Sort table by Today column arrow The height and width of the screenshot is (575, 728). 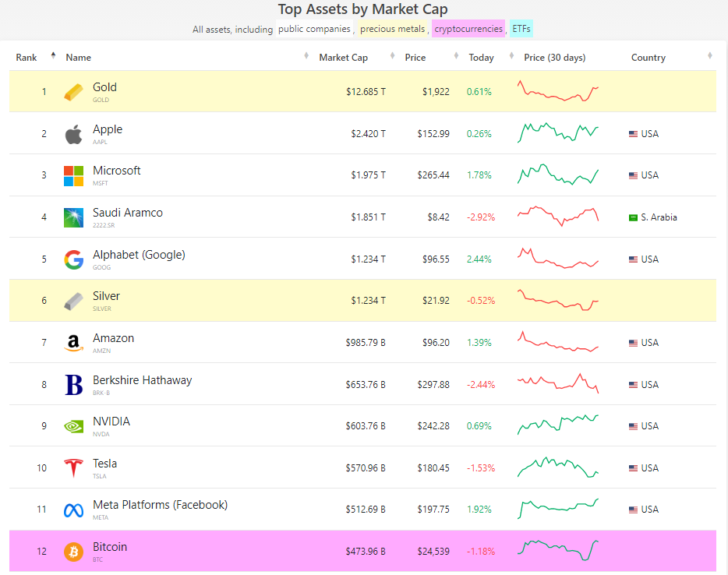click(x=511, y=55)
